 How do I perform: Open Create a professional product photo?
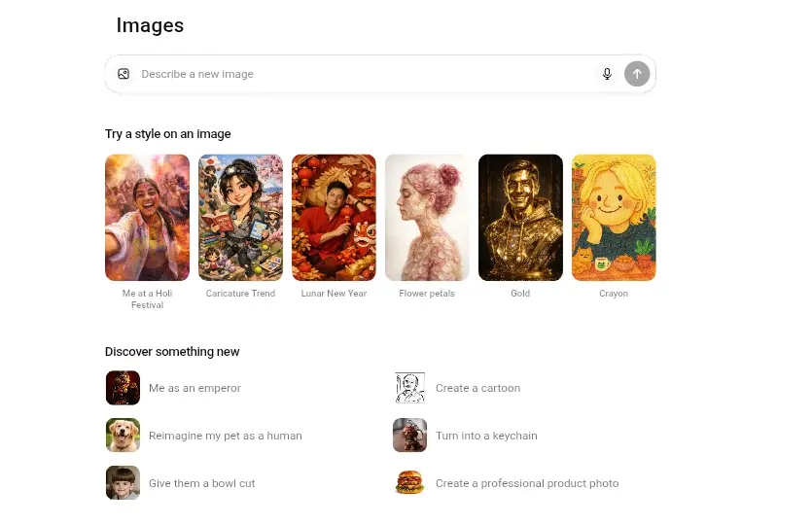tap(526, 483)
